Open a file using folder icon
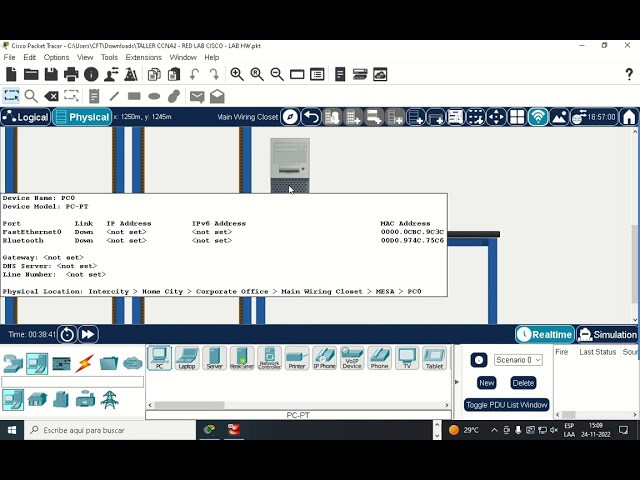The image size is (640, 480). coord(31,74)
